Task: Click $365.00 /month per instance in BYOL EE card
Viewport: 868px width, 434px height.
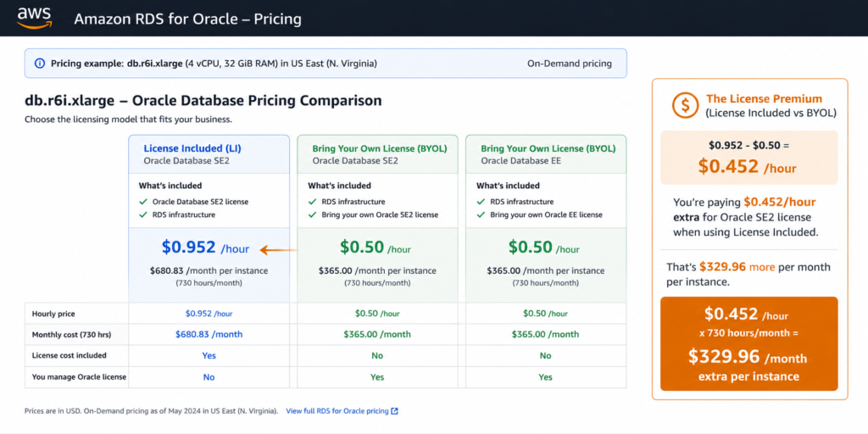Action: [546, 271]
